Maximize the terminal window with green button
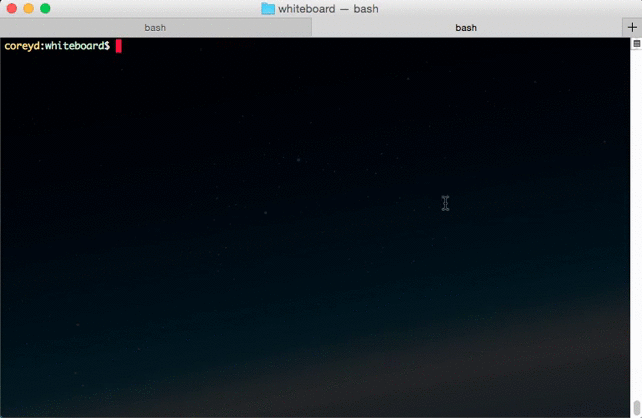The image size is (642, 418). click(x=45, y=9)
